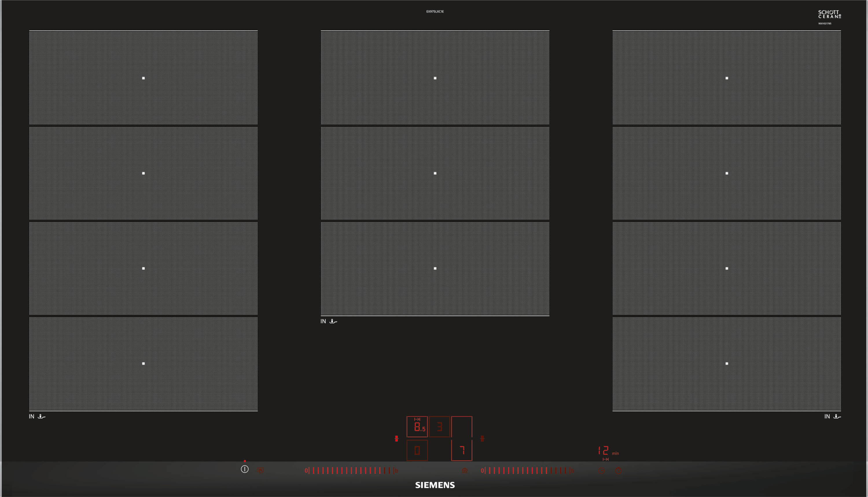Tap boost 'b' on right slider
This screenshot has width=868, height=497.
572,471
